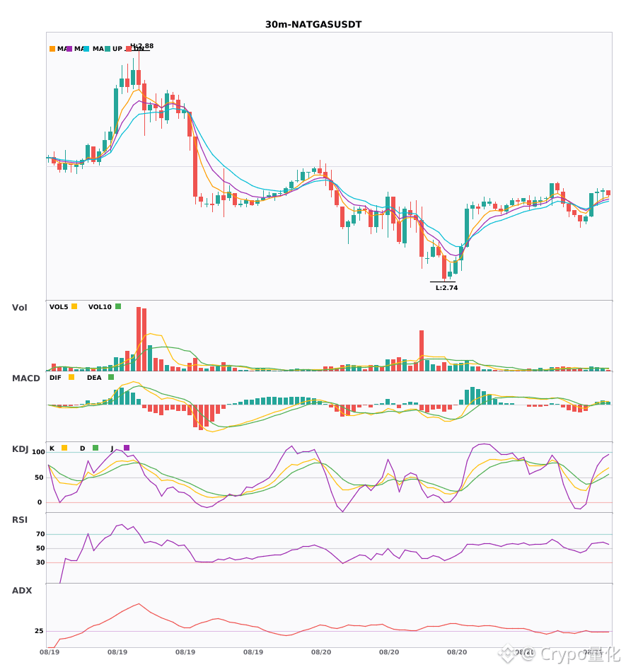The width and height of the screenshot is (626, 672).
Task: Click the DIF legend text
Action: click(x=55, y=378)
